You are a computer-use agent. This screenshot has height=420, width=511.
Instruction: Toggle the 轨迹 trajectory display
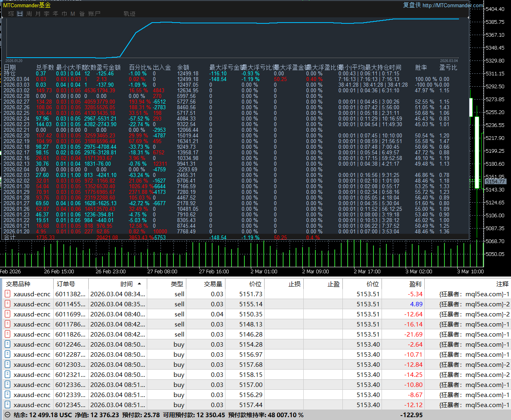click(x=129, y=14)
